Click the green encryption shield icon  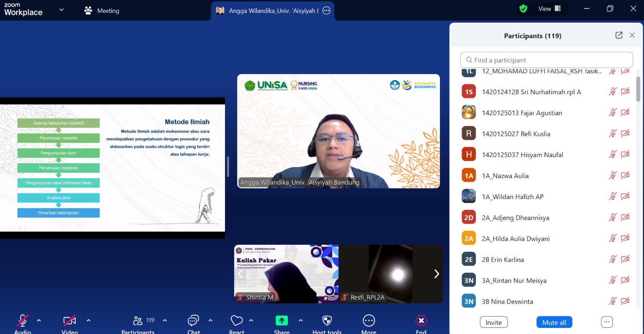click(523, 9)
